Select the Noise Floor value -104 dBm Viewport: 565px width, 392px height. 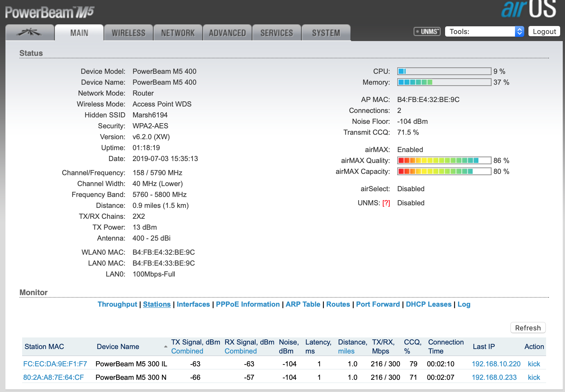[412, 122]
